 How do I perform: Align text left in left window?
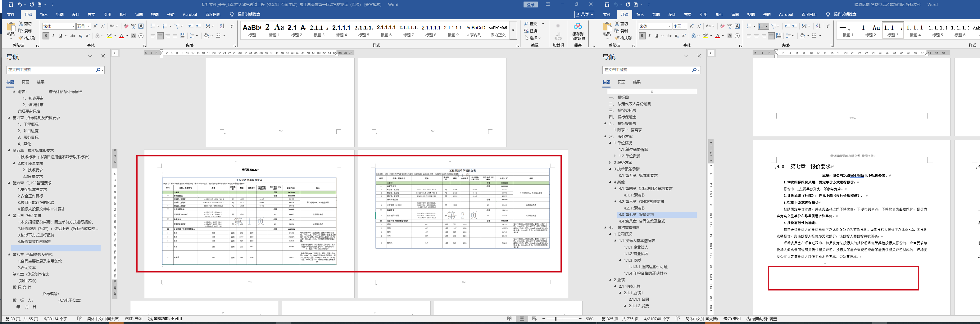coord(152,36)
